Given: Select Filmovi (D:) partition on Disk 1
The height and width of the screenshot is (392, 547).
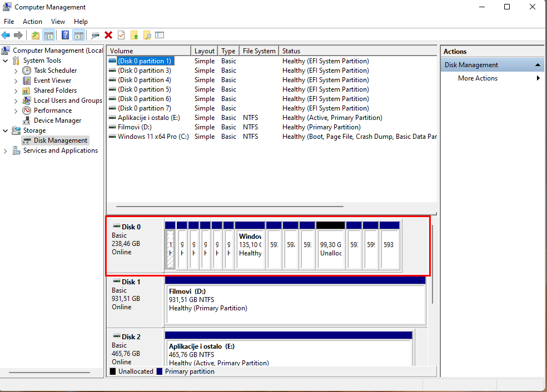Looking at the screenshot, I should click(296, 301).
